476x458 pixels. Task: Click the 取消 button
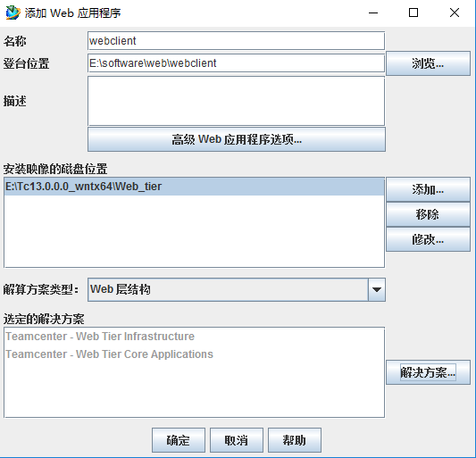237,440
